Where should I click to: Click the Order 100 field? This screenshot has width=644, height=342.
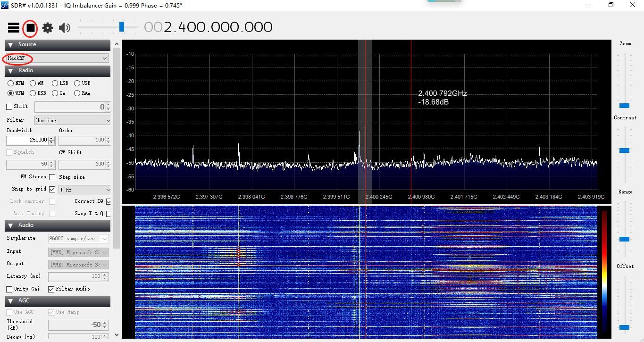pos(82,140)
